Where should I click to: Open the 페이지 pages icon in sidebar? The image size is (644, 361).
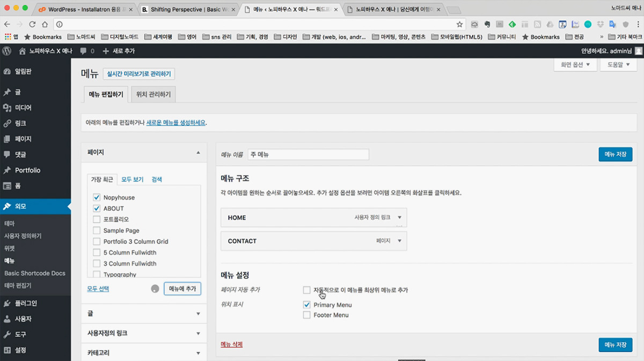tap(7, 139)
